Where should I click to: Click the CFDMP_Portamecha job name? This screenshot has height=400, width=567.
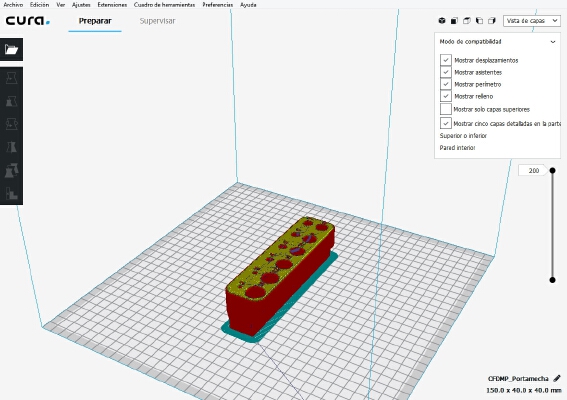[x=518, y=379]
